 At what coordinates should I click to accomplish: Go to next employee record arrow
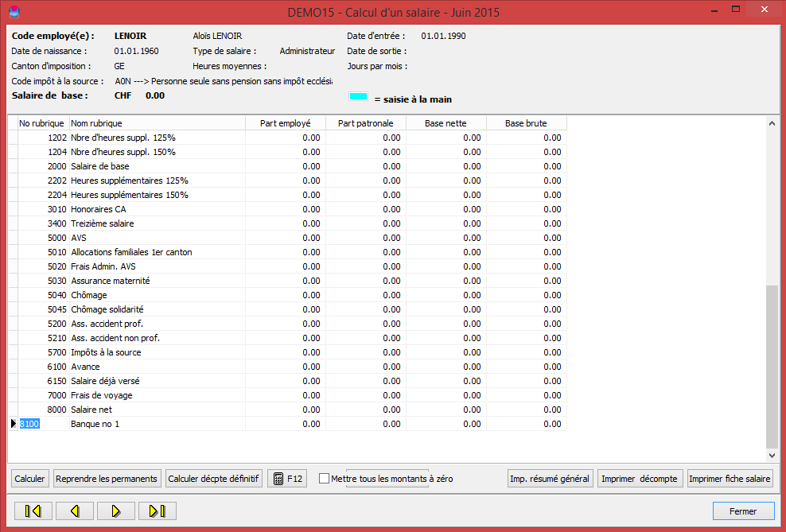(116, 511)
